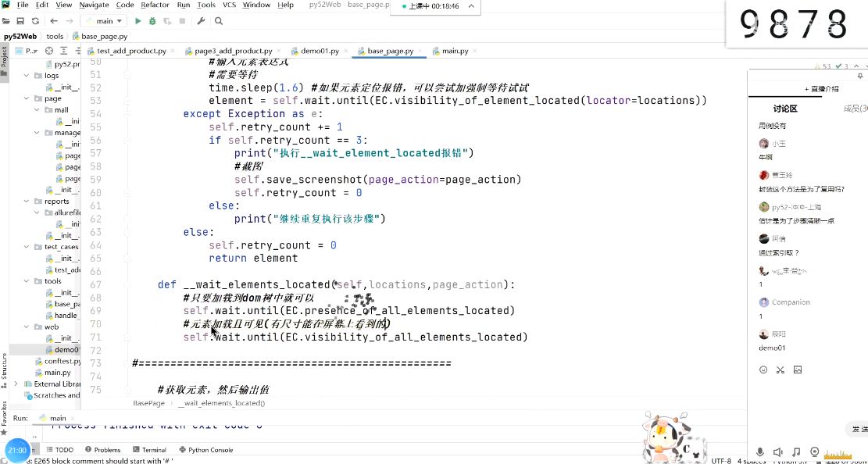868x464 pixels.
Task: Expand External Libraries node
Action: [x=16, y=384]
